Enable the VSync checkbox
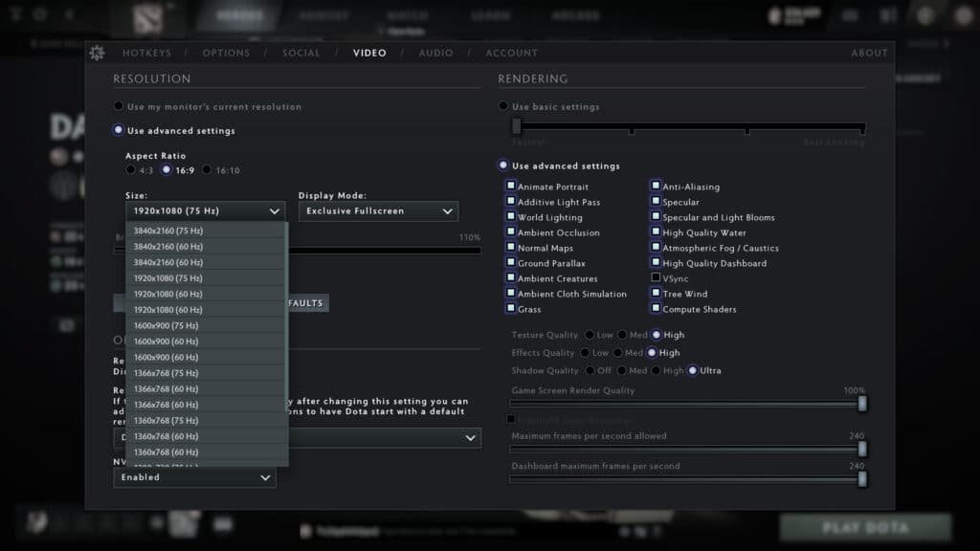Viewport: 980px width, 551px height. [656, 278]
